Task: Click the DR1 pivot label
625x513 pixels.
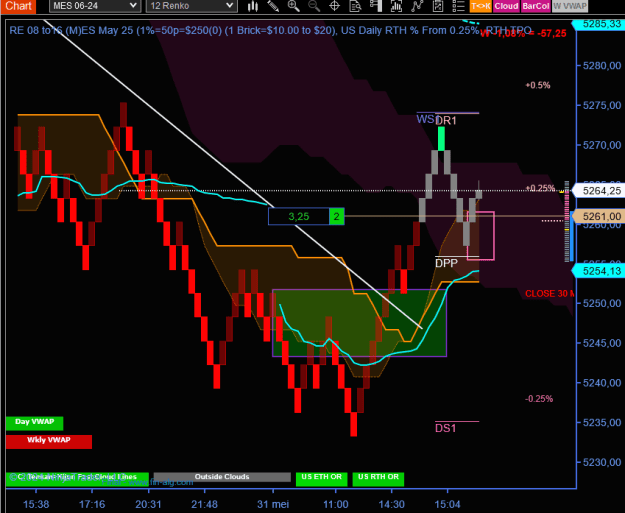Action: tap(446, 120)
